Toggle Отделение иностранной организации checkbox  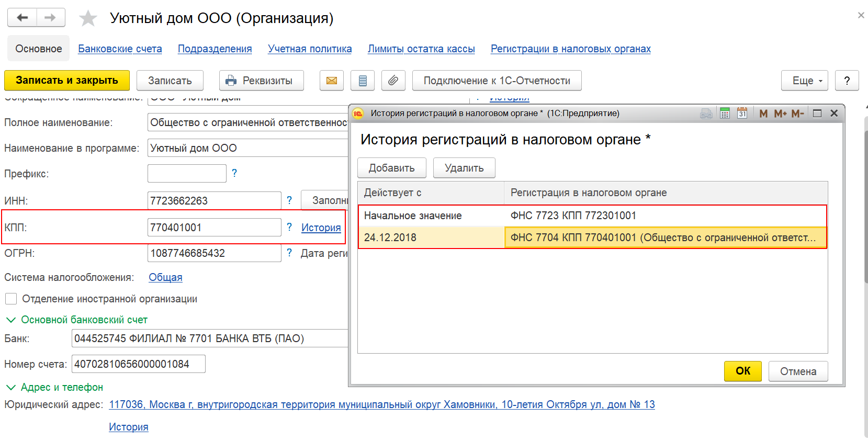coord(11,299)
